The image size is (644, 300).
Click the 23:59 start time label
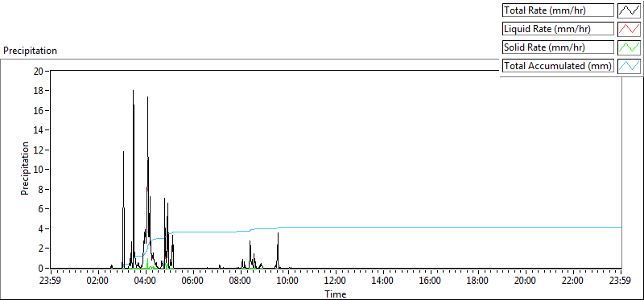point(51,282)
